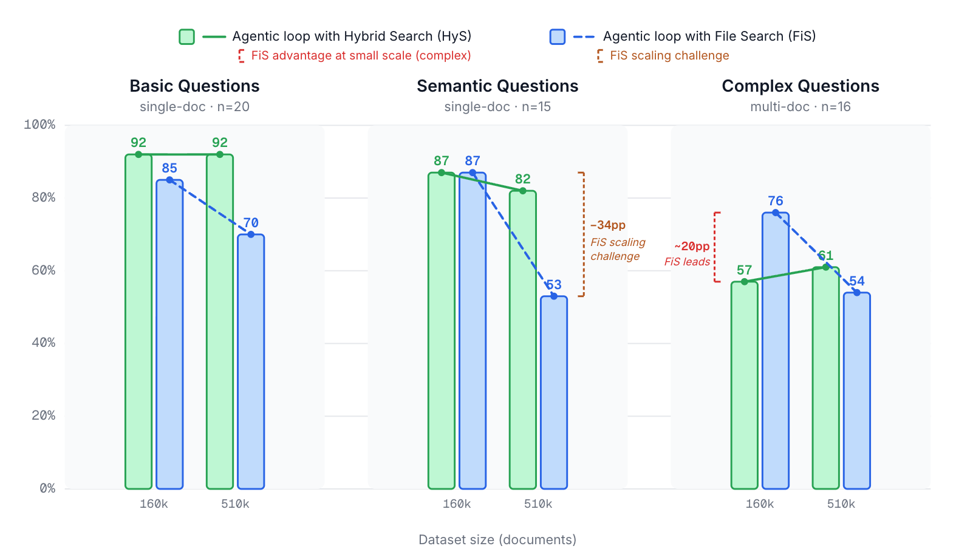Click the 510k label under Complex Questions
973x560 pixels.
[x=841, y=504]
